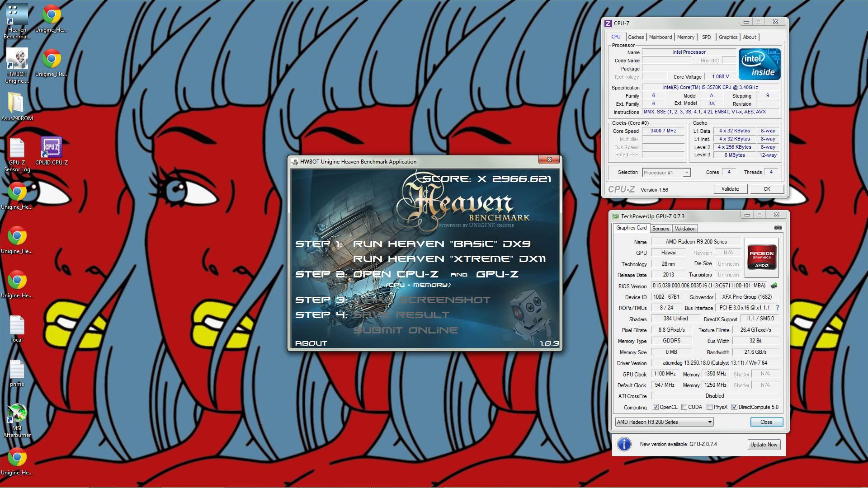Click the BIOS Version field in GPU-Z

coord(709,286)
